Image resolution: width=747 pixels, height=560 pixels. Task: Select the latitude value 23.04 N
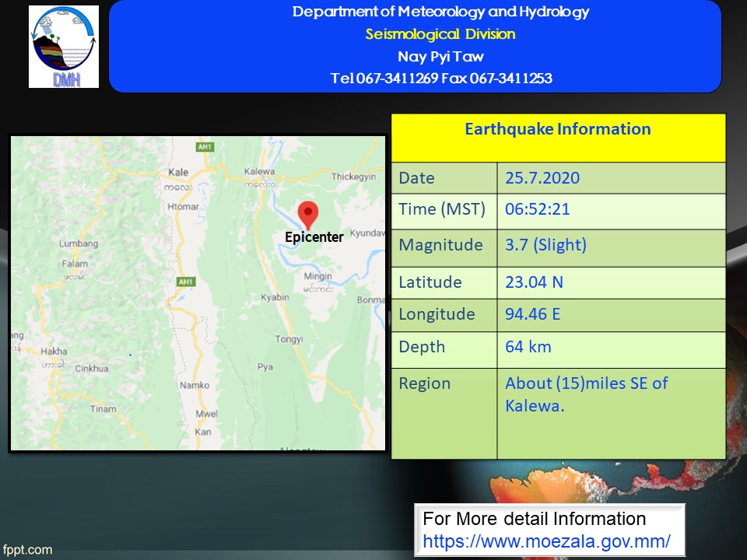click(534, 282)
